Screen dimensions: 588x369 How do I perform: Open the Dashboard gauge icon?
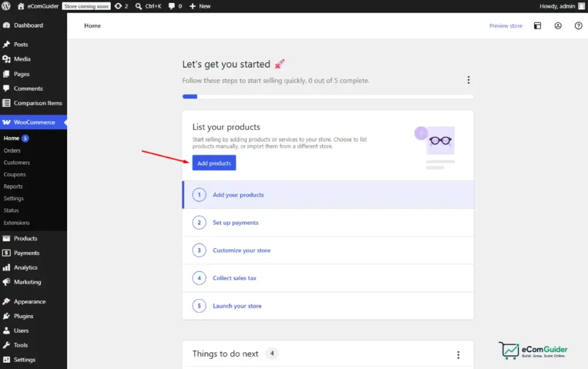pyautogui.click(x=6, y=25)
